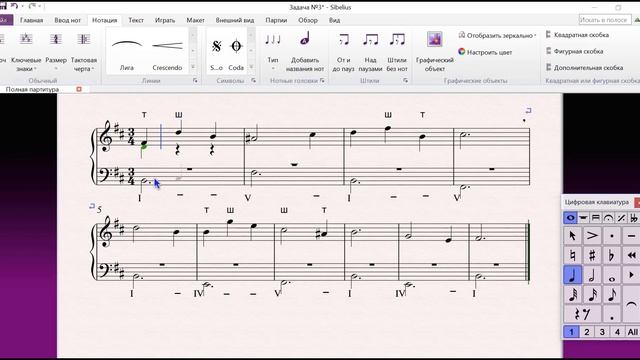
Task: Click the Undo arrow in quick access toolbar
Action: (14, 6)
